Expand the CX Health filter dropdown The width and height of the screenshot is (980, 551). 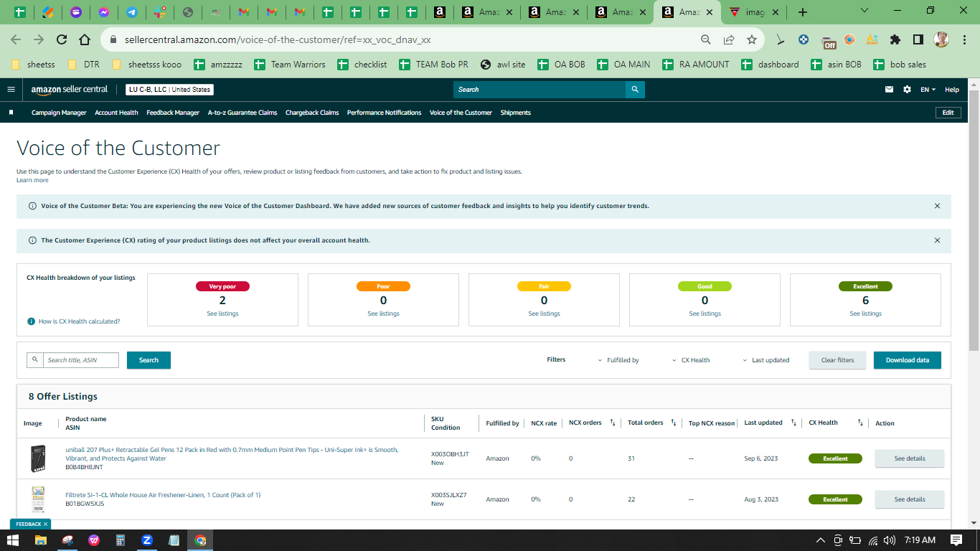pyautogui.click(x=691, y=360)
